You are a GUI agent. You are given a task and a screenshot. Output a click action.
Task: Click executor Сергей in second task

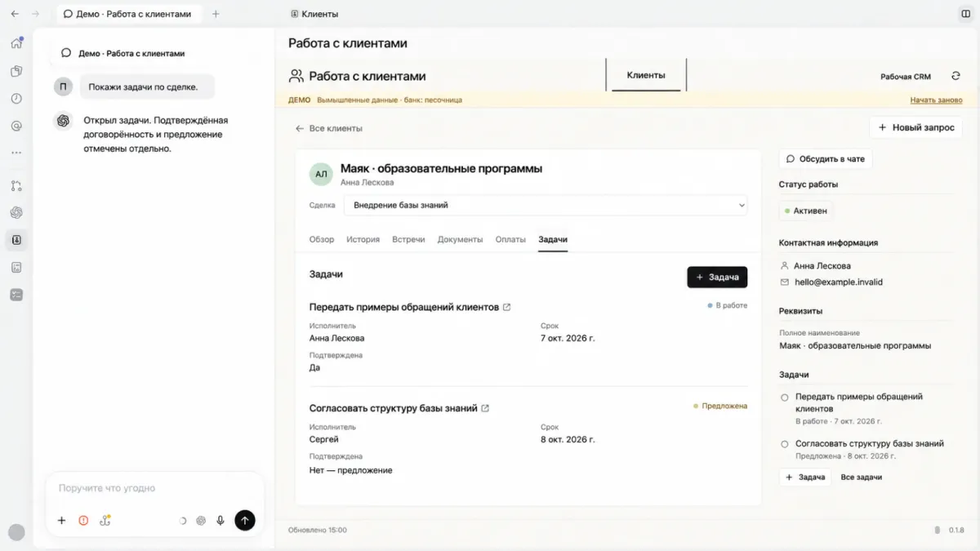pyautogui.click(x=324, y=439)
